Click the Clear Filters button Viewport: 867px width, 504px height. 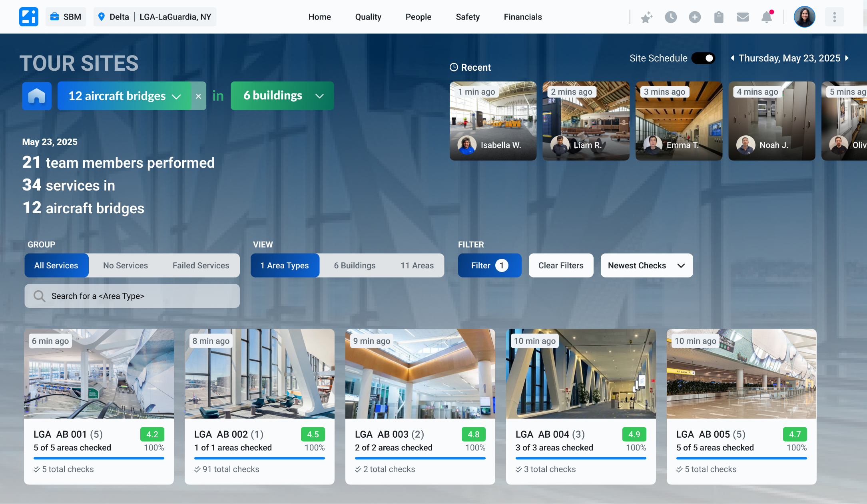(560, 266)
